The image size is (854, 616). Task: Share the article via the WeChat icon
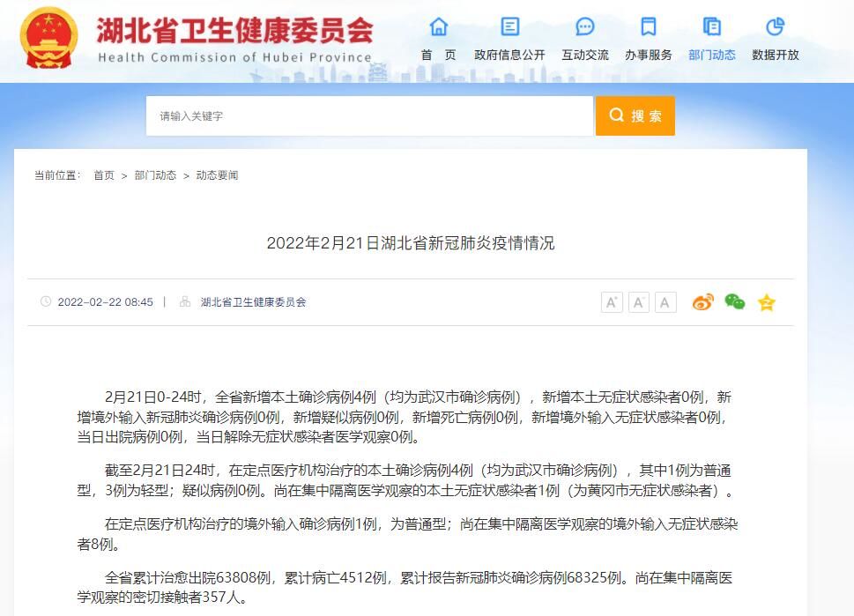click(735, 302)
